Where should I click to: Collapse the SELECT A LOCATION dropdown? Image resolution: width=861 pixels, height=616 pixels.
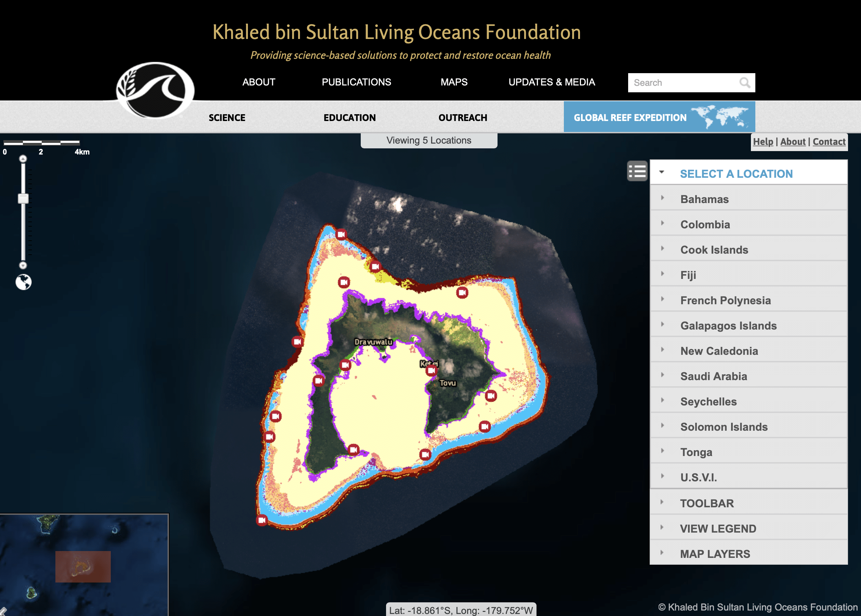pyautogui.click(x=662, y=173)
